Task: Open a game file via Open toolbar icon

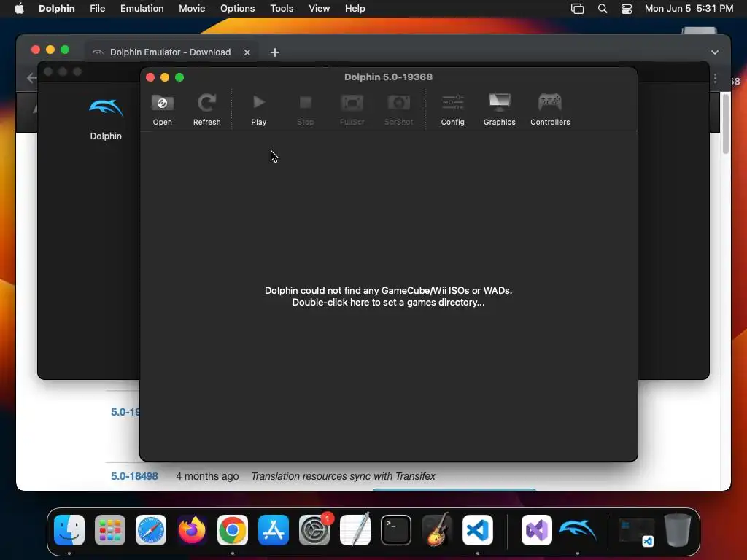Action: 162,109
